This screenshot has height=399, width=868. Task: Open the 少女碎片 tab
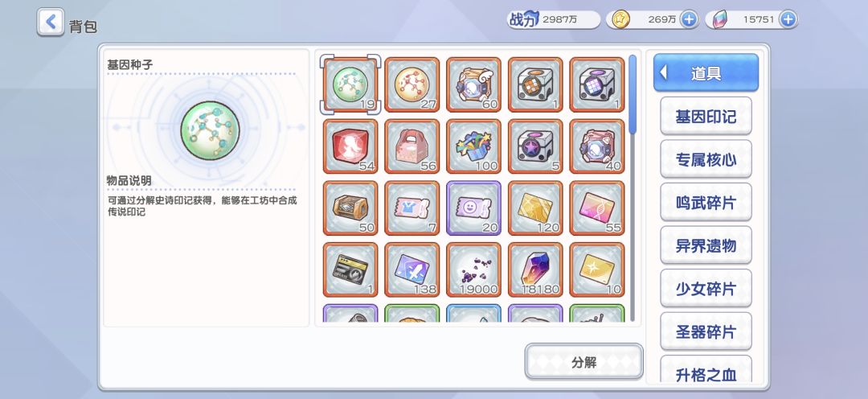click(706, 288)
